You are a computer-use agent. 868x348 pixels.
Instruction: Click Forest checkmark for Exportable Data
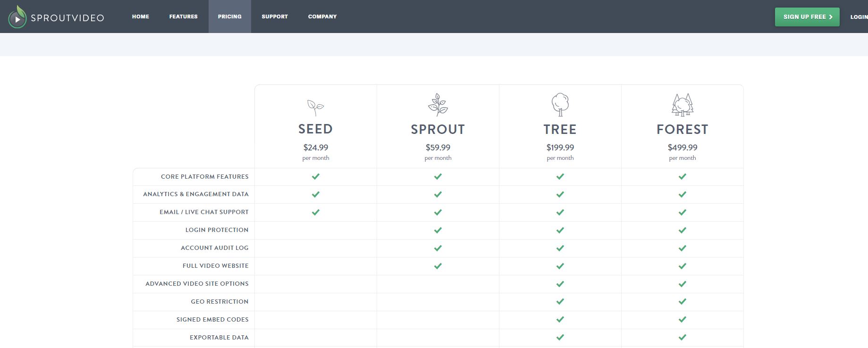click(683, 337)
